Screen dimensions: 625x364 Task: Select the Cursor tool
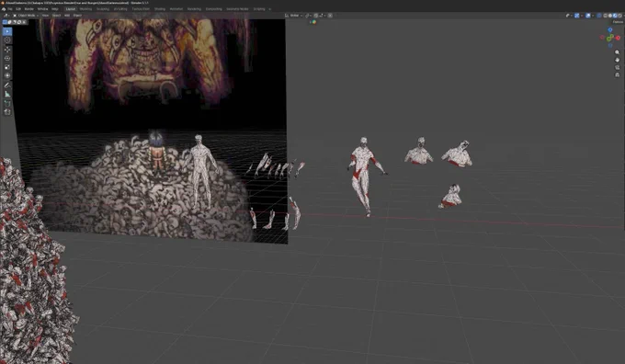click(7, 40)
